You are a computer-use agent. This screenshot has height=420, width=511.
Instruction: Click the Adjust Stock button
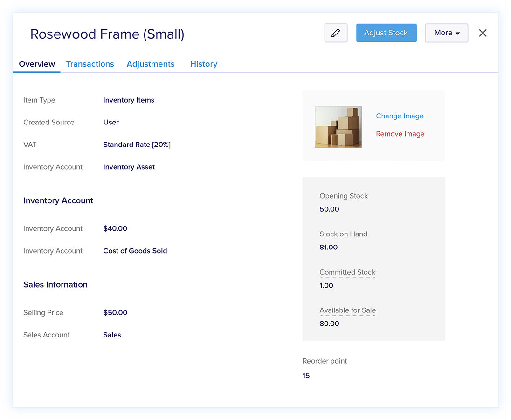(386, 33)
